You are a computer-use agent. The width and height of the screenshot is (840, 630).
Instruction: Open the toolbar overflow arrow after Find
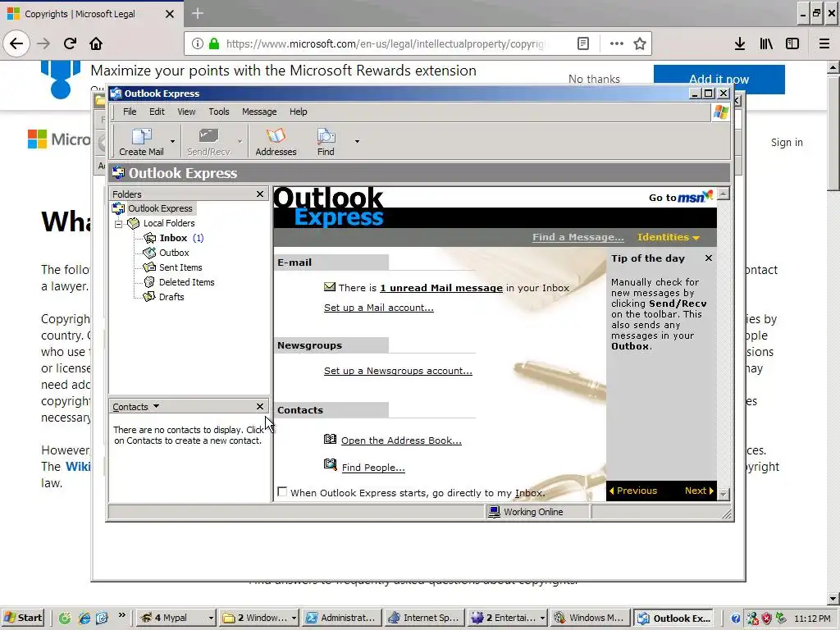click(x=357, y=141)
